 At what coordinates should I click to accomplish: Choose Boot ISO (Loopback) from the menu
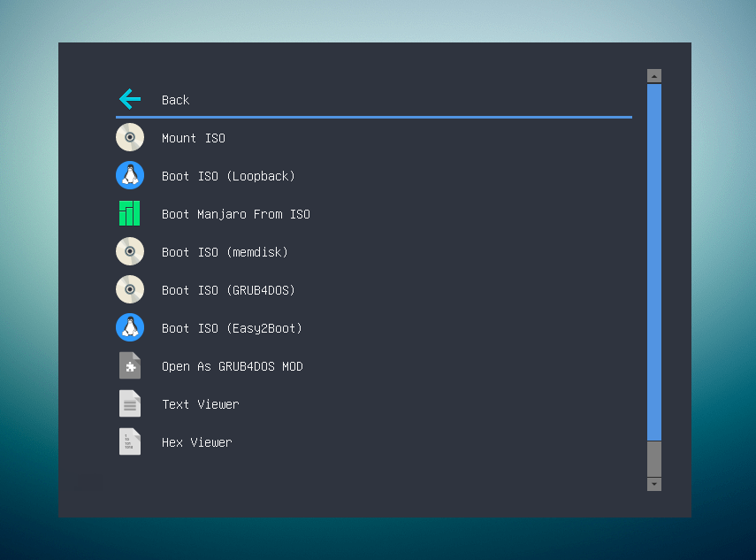point(228,176)
